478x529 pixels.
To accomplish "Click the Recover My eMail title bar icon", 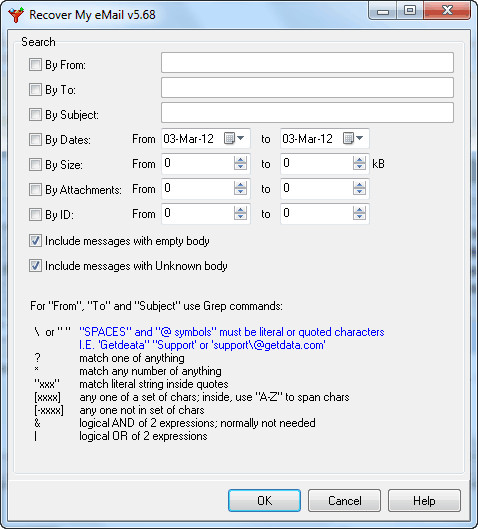I will click(x=16, y=15).
